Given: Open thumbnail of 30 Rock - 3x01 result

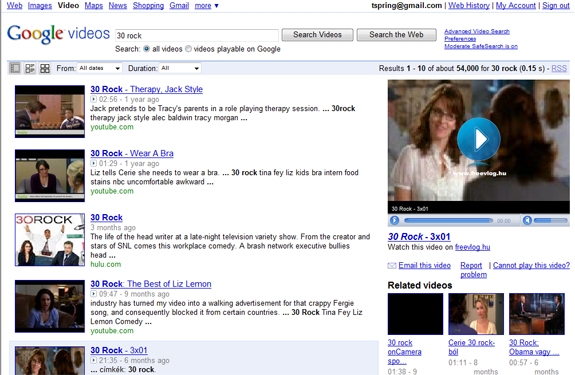Looking at the screenshot, I should click(x=50, y=361).
